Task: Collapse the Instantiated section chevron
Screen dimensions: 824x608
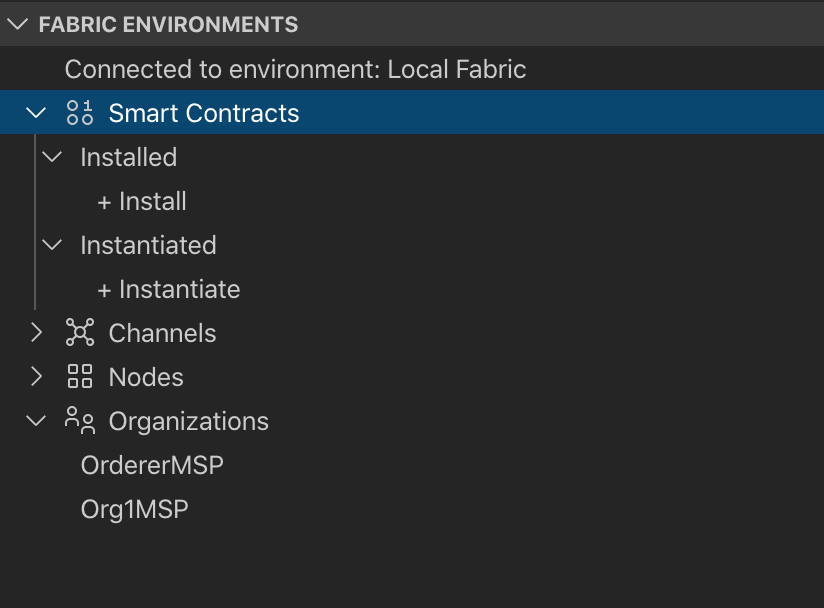Action: (x=52, y=245)
